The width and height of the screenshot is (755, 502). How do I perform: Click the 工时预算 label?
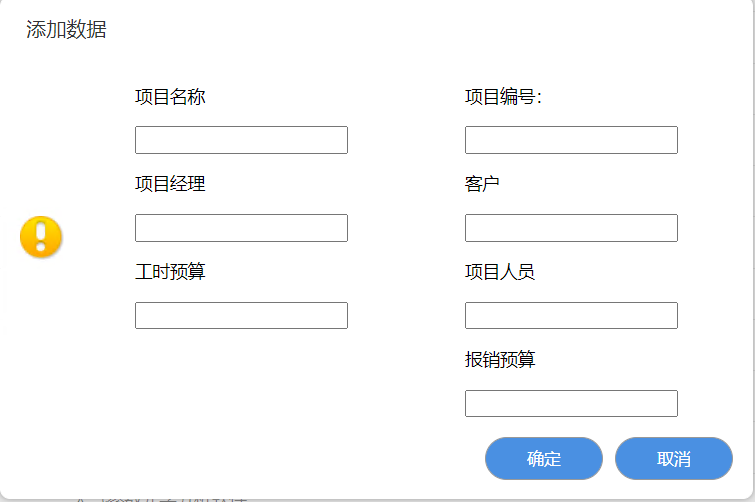[170, 271]
